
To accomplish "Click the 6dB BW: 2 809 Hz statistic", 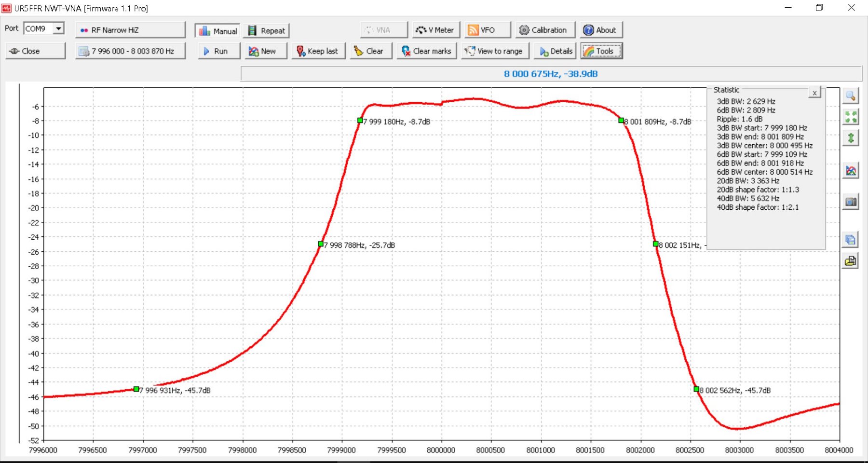I will tap(746, 110).
